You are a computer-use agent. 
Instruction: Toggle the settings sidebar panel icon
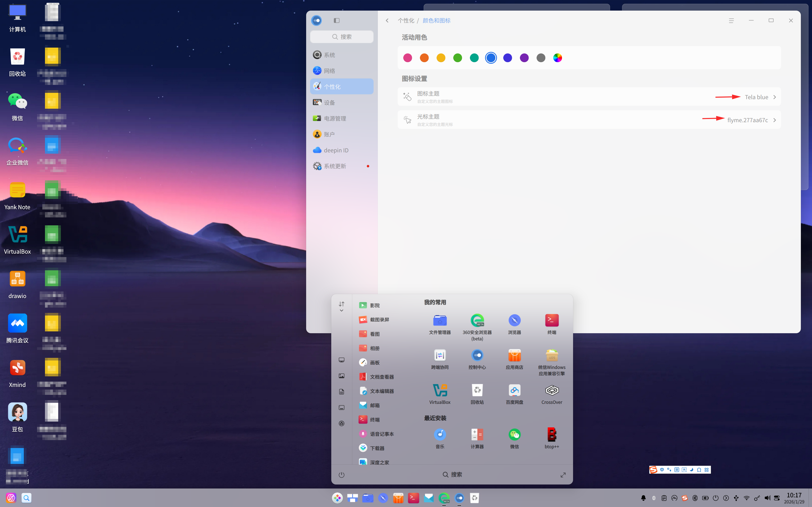[336, 20]
